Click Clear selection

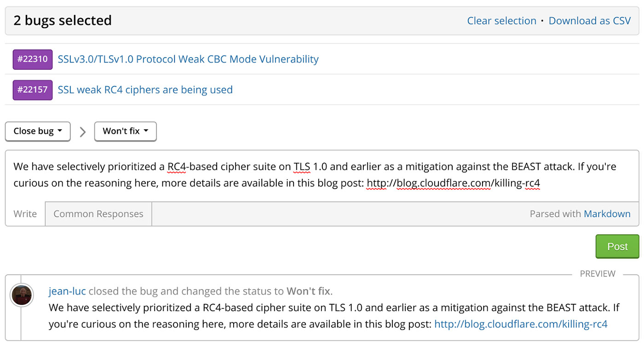tap(501, 21)
